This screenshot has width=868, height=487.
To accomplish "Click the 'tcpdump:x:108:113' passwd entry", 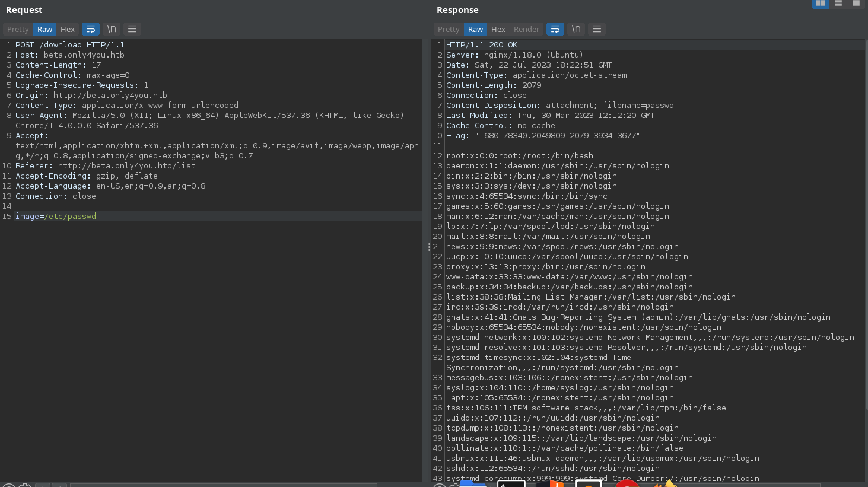I will point(562,428).
